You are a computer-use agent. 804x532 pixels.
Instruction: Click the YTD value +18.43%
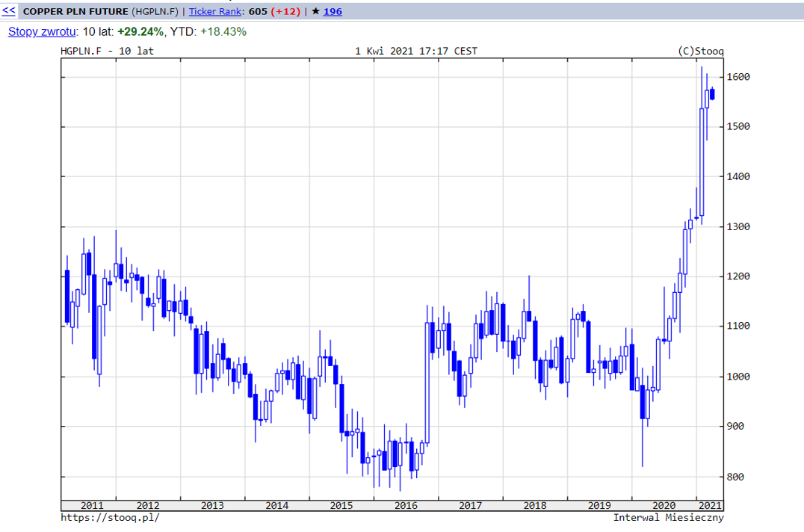223,32
